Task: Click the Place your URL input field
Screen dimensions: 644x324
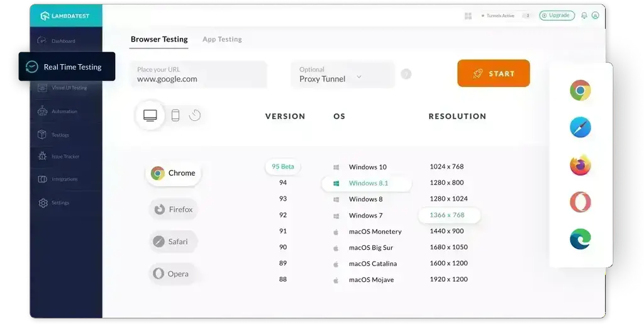Action: [x=198, y=75]
